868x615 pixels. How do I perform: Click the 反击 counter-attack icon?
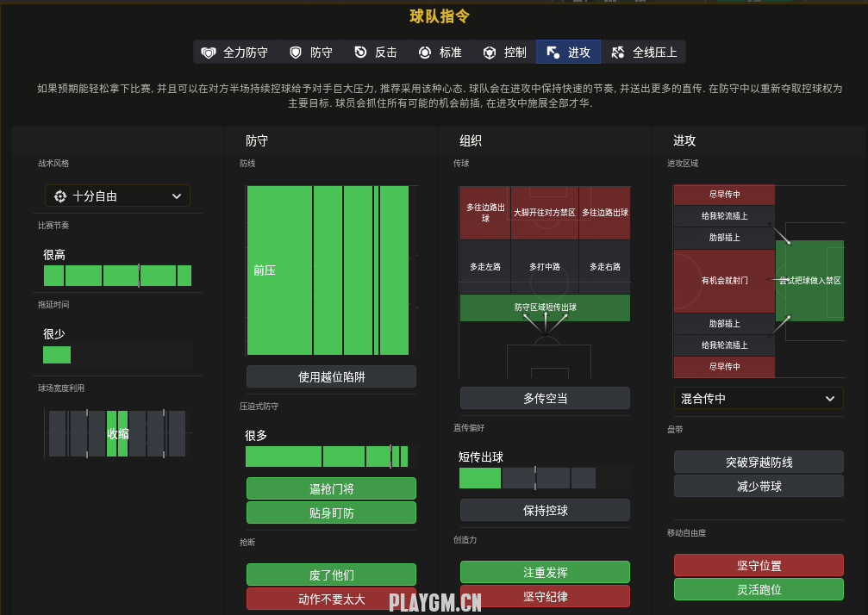(360, 53)
